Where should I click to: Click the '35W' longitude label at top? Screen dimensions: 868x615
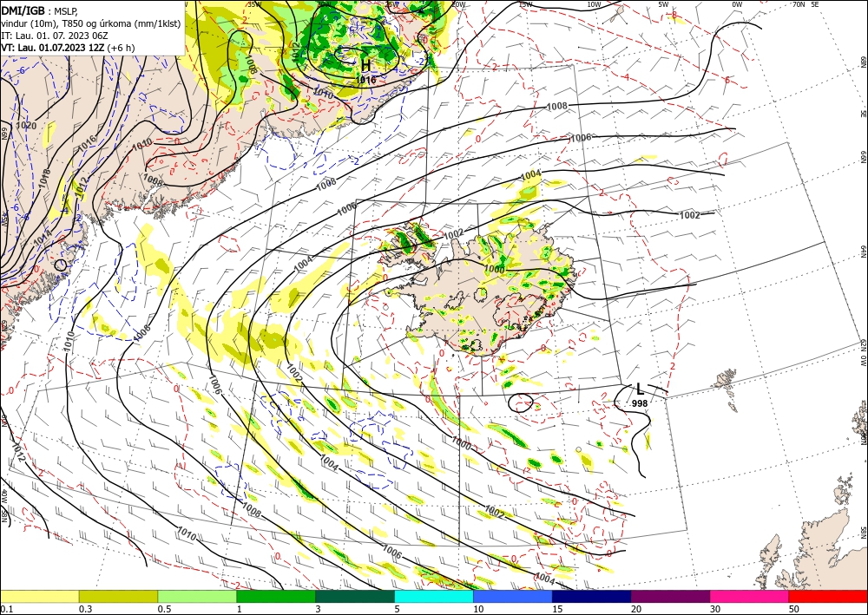click(x=254, y=4)
